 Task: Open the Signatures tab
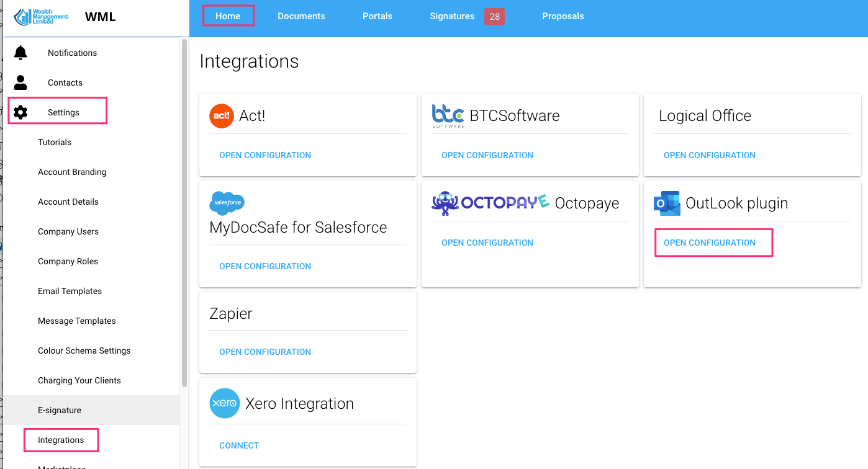click(452, 16)
